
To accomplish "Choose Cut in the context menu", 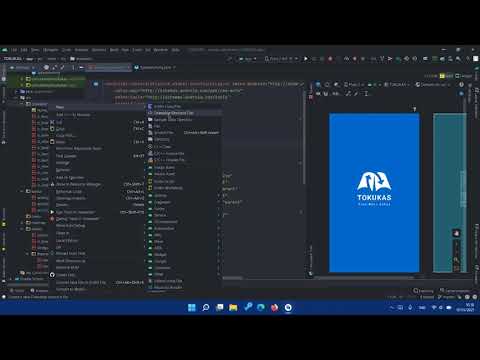I will point(97,122).
